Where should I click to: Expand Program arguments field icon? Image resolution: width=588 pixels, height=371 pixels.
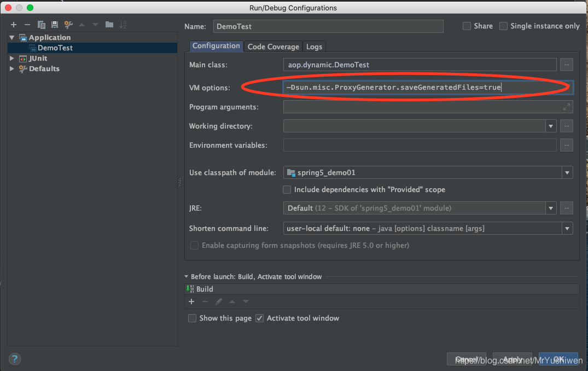(566, 107)
